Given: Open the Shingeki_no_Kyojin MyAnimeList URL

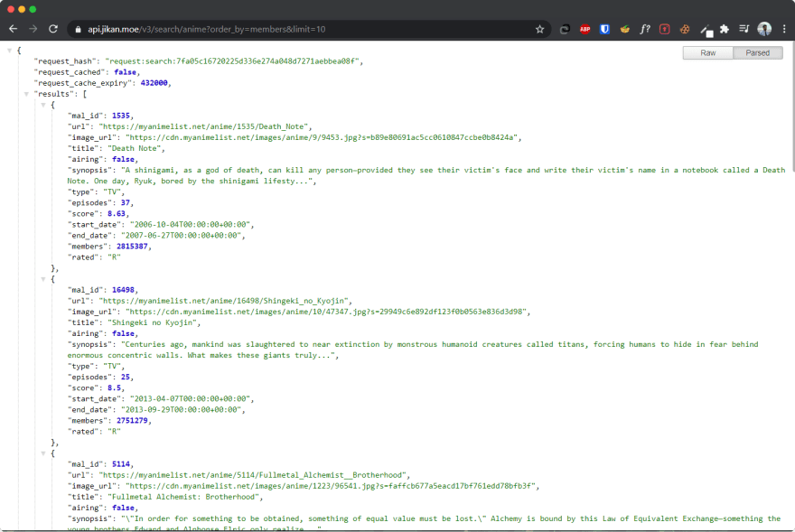Looking at the screenshot, I should [x=225, y=301].
